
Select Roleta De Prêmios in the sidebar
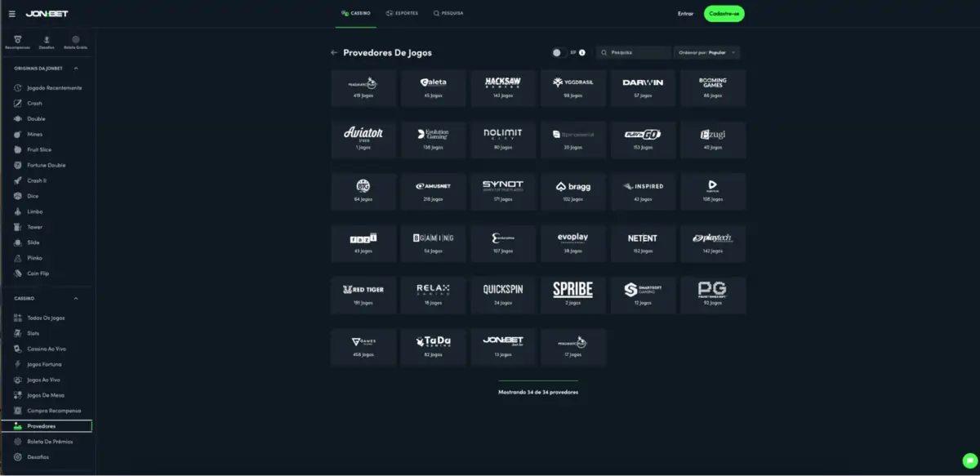tap(48, 442)
